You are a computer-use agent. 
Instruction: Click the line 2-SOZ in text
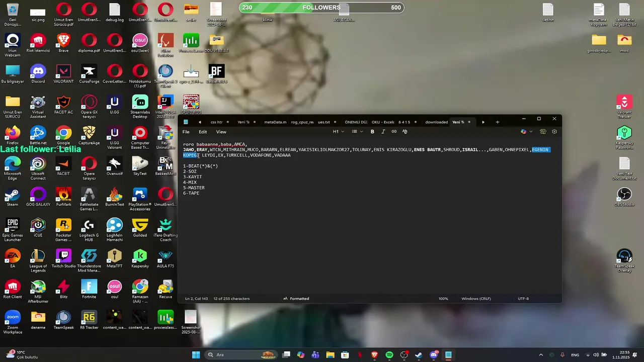click(x=190, y=171)
